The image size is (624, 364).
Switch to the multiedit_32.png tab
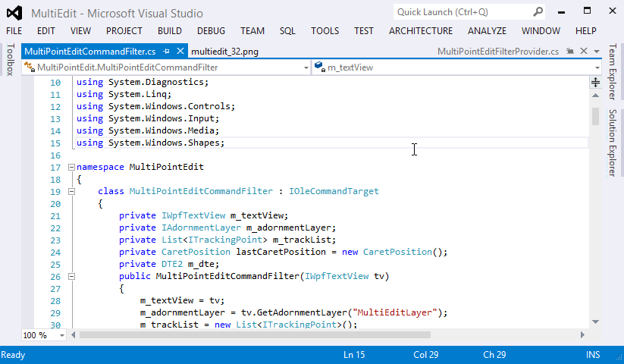224,52
